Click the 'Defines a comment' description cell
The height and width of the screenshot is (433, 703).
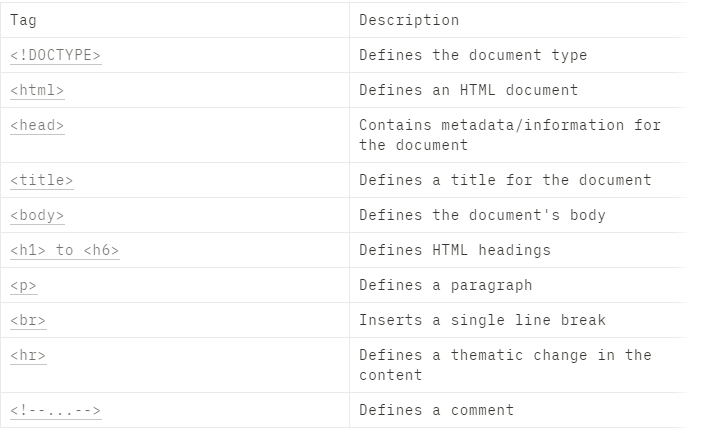pos(436,410)
